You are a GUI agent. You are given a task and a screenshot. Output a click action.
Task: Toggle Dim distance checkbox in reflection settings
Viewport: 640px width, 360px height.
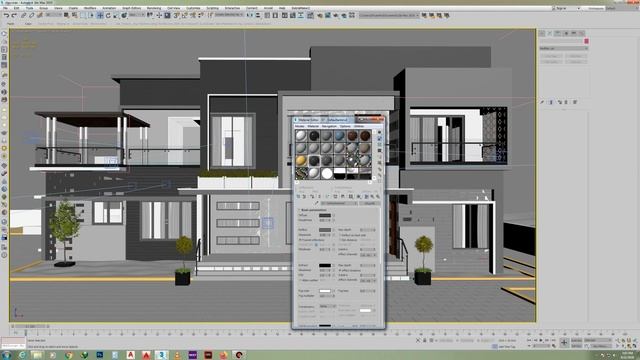pos(340,240)
